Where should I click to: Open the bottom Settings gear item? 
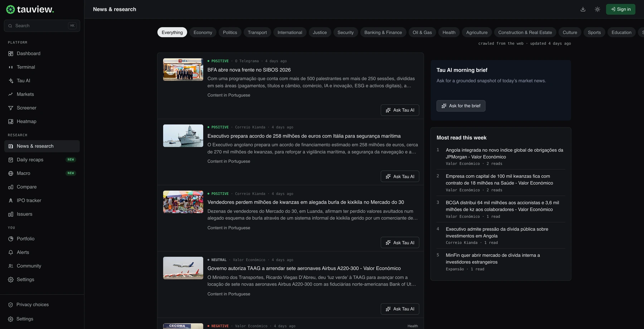point(42,319)
